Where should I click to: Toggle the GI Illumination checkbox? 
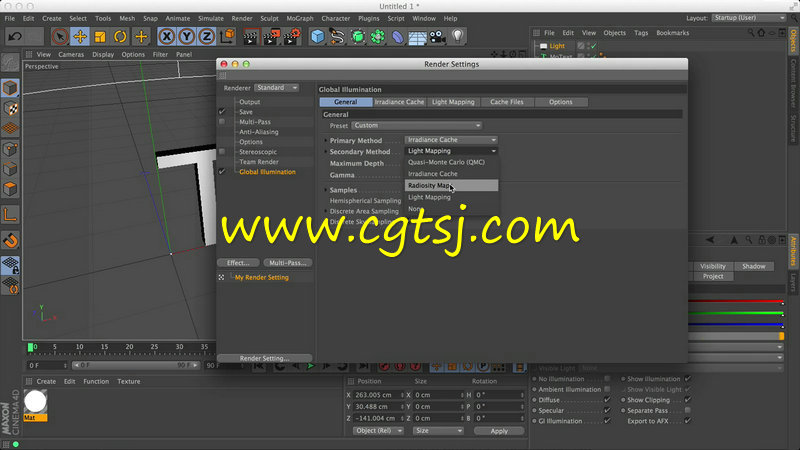click(607, 421)
